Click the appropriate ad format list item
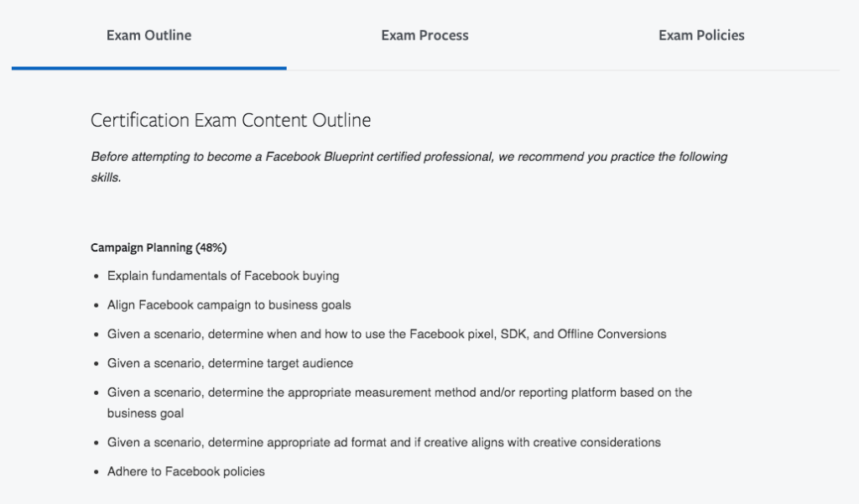This screenshot has height=504, width=859. point(384,442)
